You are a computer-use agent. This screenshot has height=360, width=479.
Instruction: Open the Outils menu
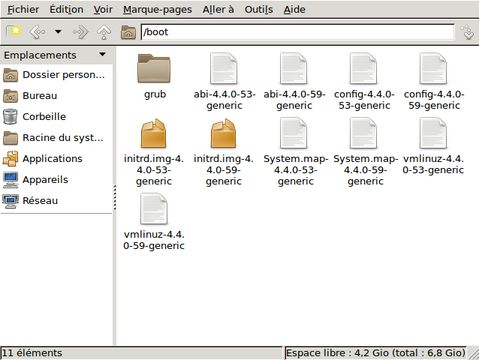tap(259, 9)
